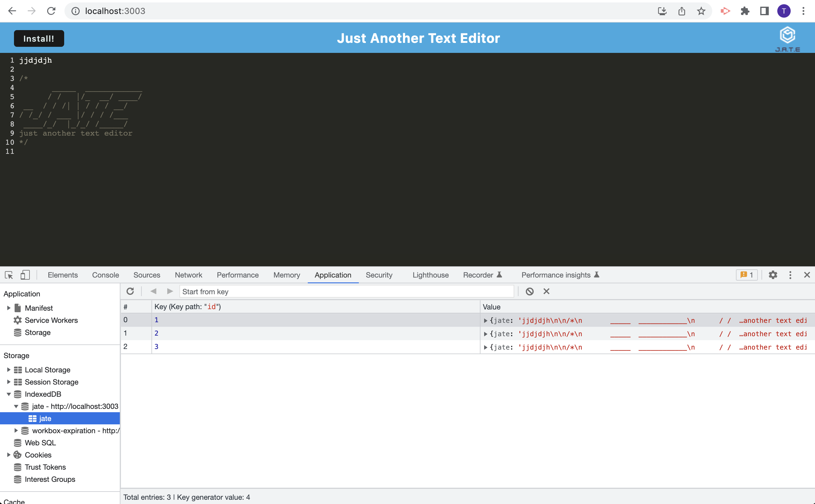Click the inspect element cursor icon
The width and height of the screenshot is (815, 504).
click(9, 275)
